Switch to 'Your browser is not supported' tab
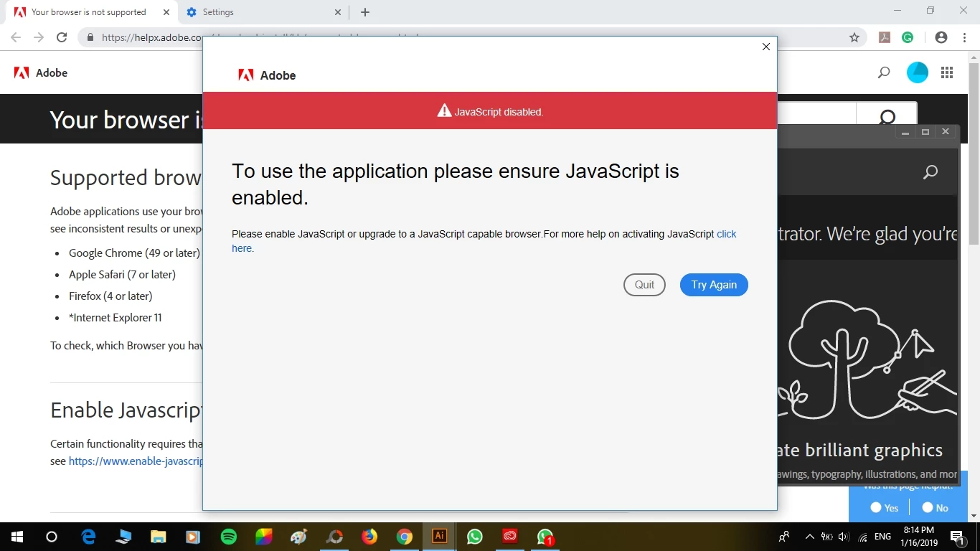980x551 pixels. (89, 12)
